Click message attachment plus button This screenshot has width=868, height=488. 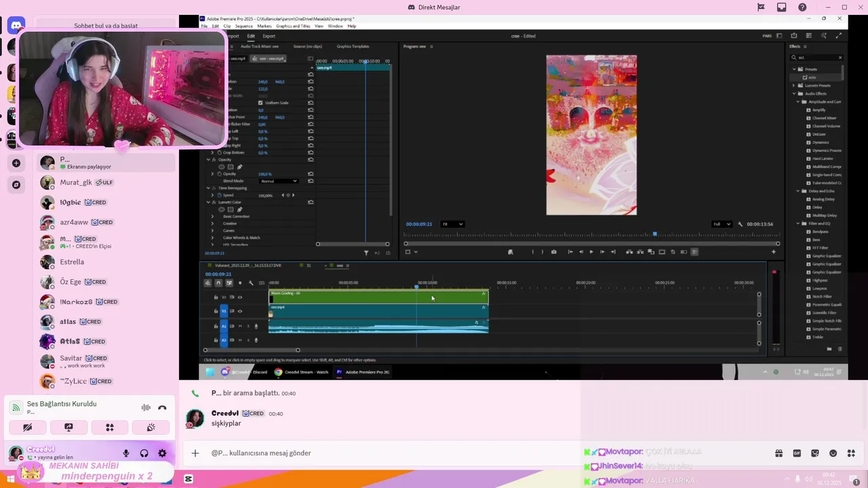click(x=195, y=453)
